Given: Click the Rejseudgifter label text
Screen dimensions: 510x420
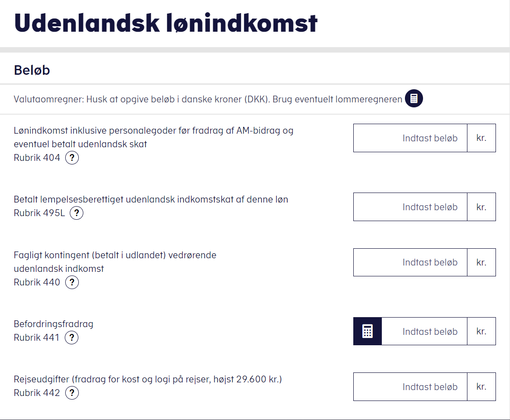Looking at the screenshot, I should click(x=148, y=379).
